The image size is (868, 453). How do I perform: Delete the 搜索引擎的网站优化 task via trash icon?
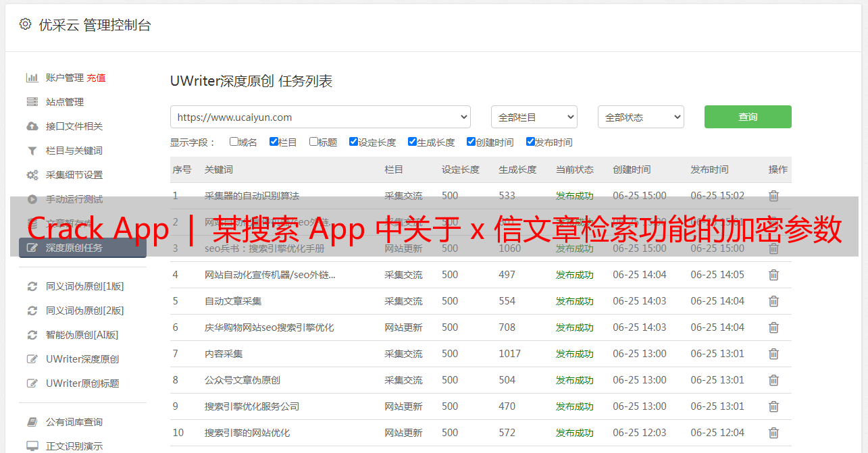coord(774,433)
